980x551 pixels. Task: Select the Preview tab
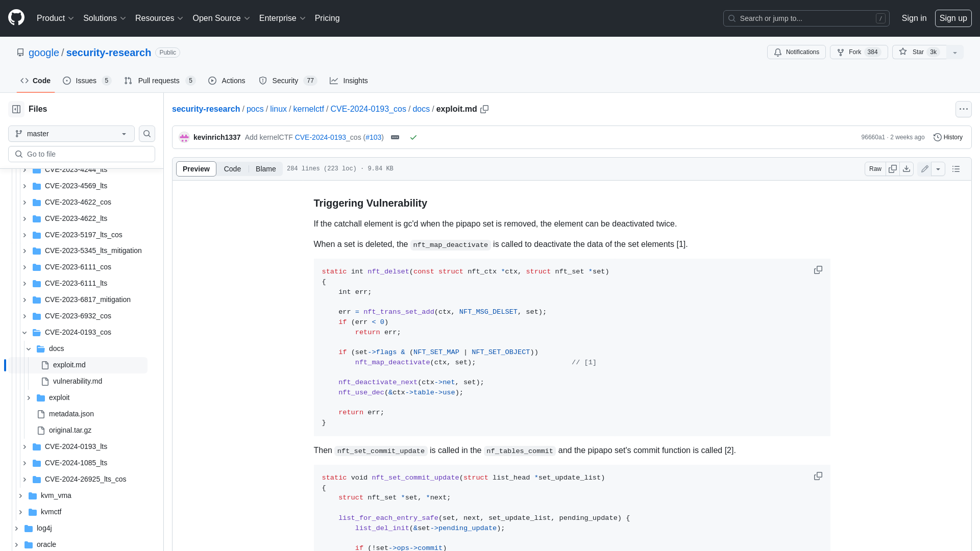click(196, 169)
